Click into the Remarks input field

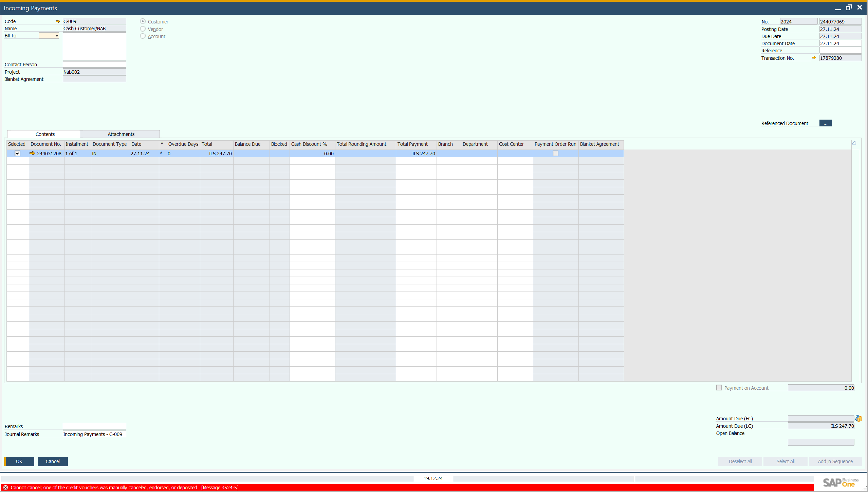click(94, 426)
